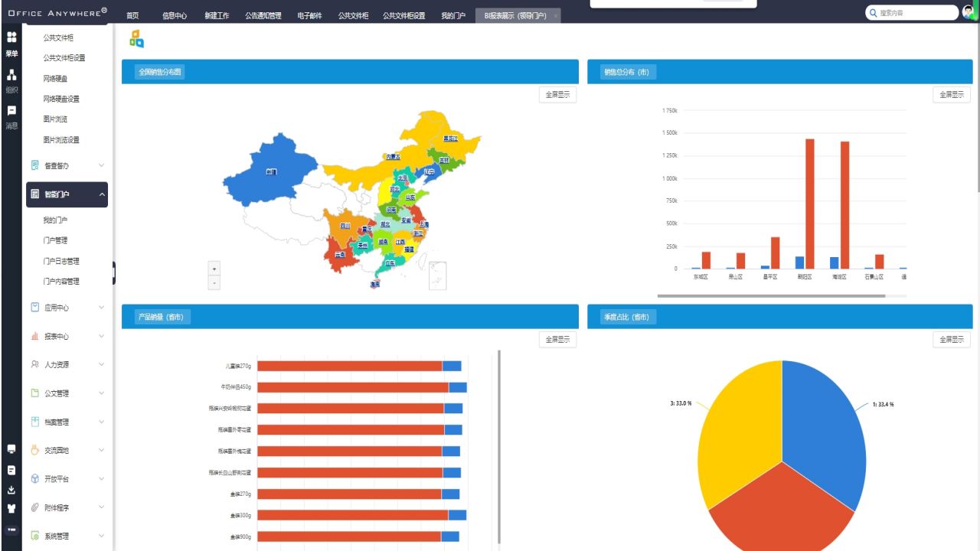
Task: Switch to the 信息中心 menu item
Action: coord(175,14)
